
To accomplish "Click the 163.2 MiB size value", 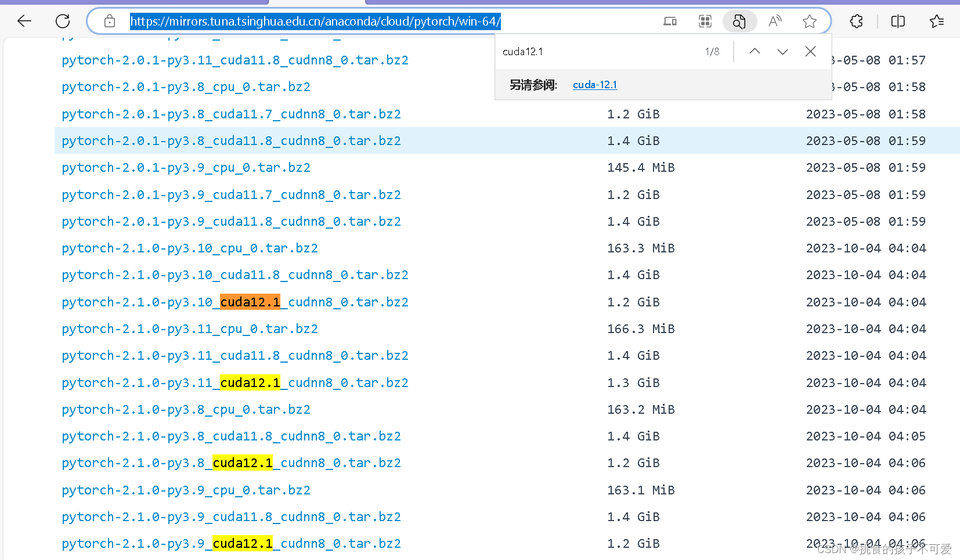I will click(x=641, y=410).
